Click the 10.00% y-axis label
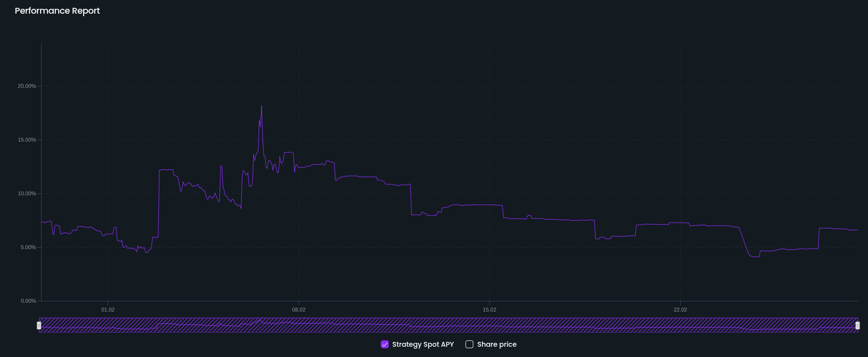 point(27,193)
